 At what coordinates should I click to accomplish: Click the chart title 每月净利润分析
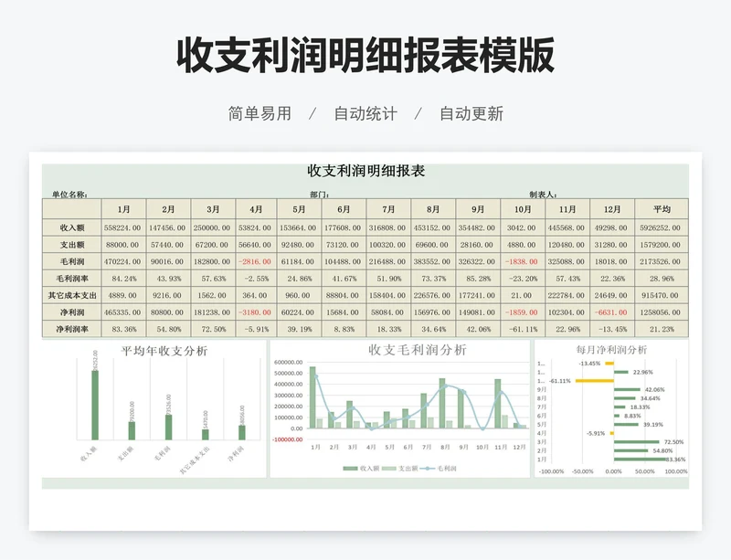[611, 349]
